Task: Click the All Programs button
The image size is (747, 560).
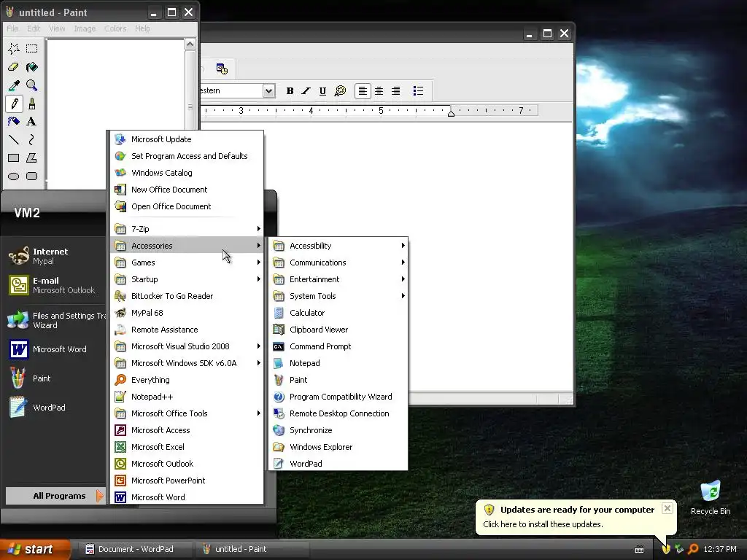Action: pyautogui.click(x=55, y=496)
